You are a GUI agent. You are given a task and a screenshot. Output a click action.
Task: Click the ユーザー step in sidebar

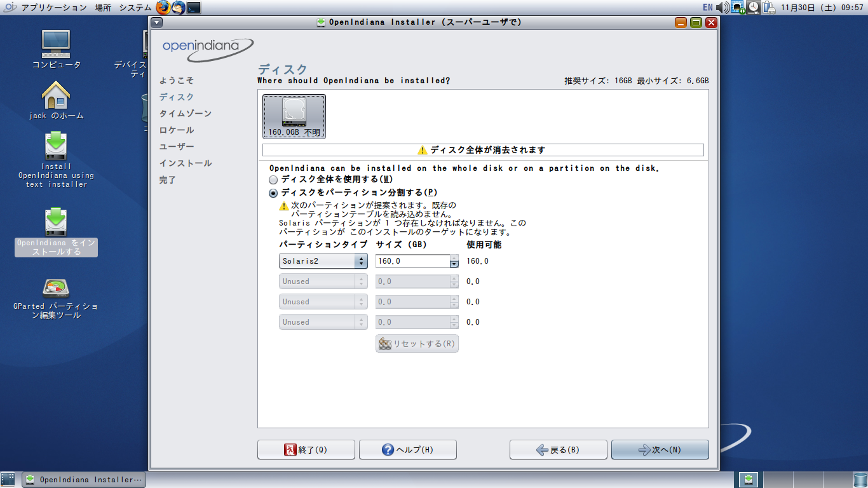pyautogui.click(x=177, y=147)
